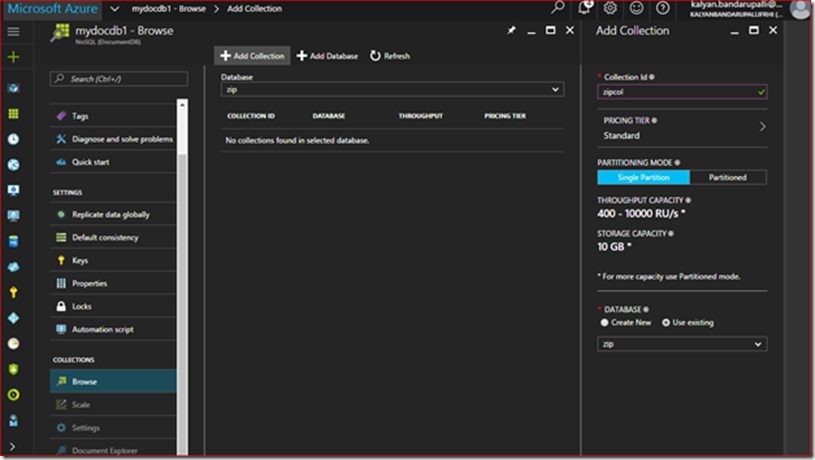Open Properties menu item

tap(113, 283)
